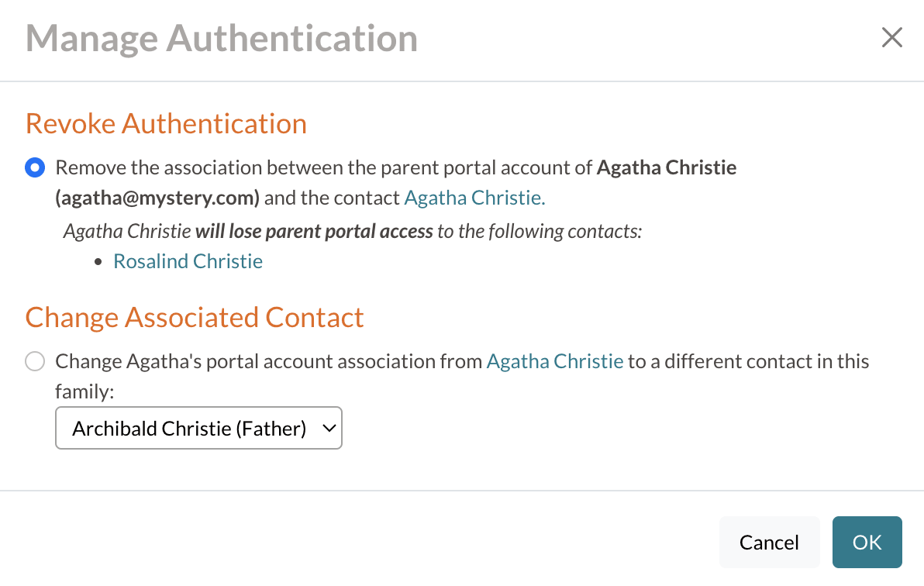Open the Rosalind Christie contact link
The width and height of the screenshot is (924, 586).
pos(188,261)
